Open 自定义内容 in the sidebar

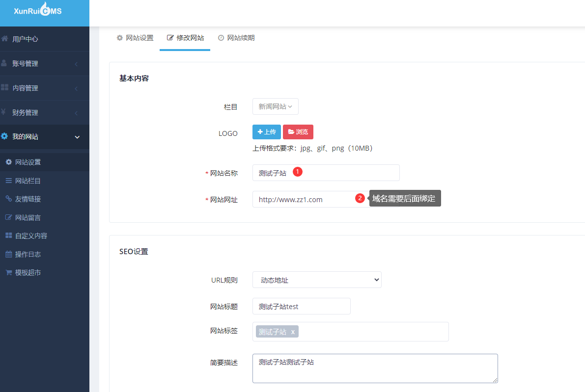(44, 235)
